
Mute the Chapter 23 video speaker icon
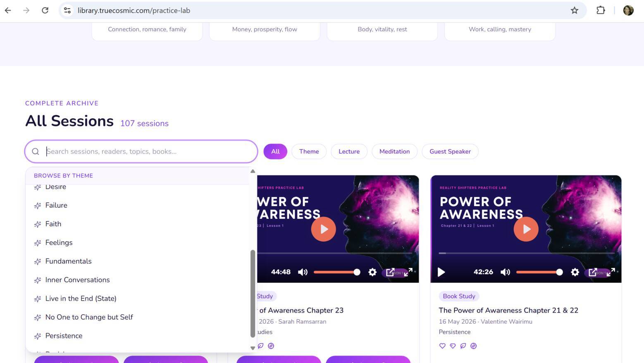[303, 272]
